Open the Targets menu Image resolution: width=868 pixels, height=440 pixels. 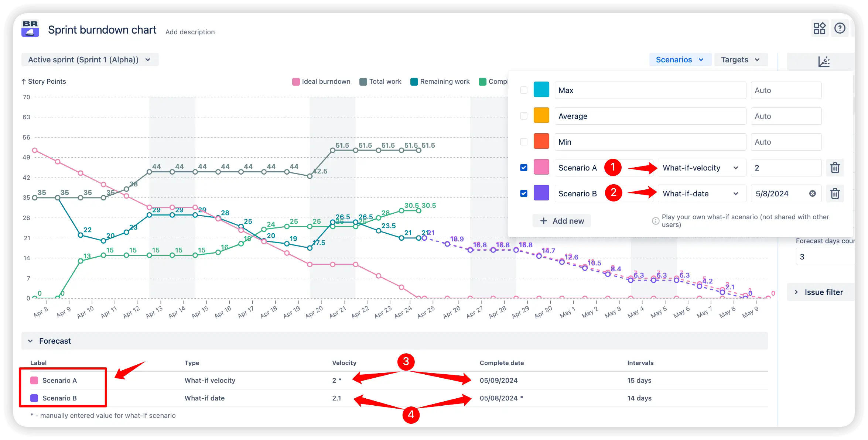(740, 59)
